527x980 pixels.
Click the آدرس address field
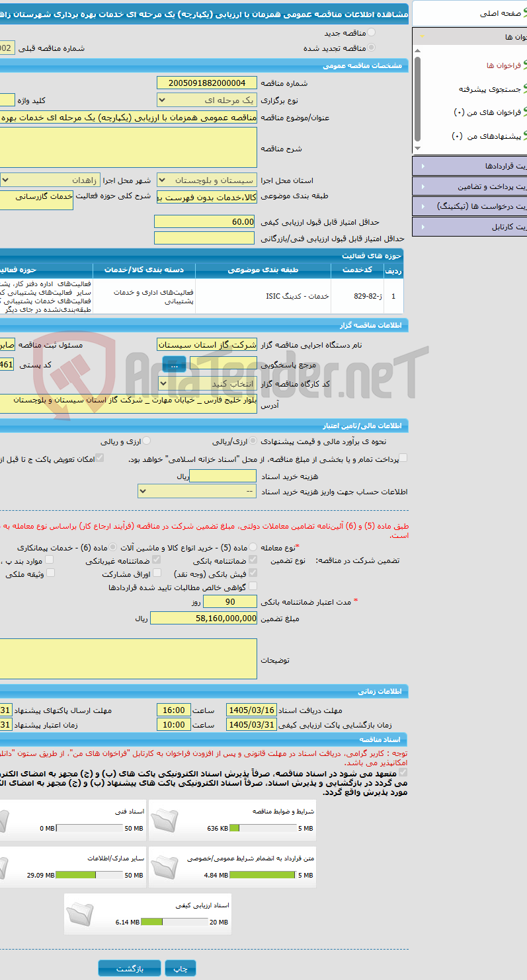(x=128, y=403)
